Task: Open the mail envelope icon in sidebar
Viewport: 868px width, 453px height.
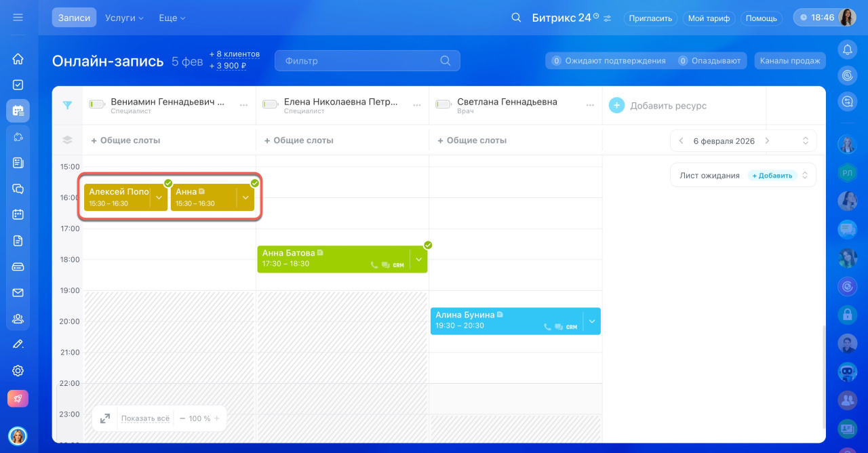Action: (18, 292)
